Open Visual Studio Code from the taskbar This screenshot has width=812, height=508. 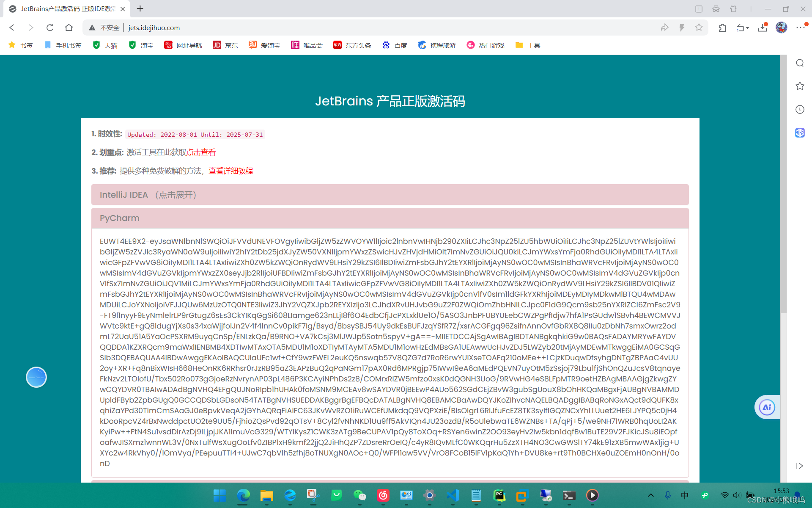tap(453, 495)
